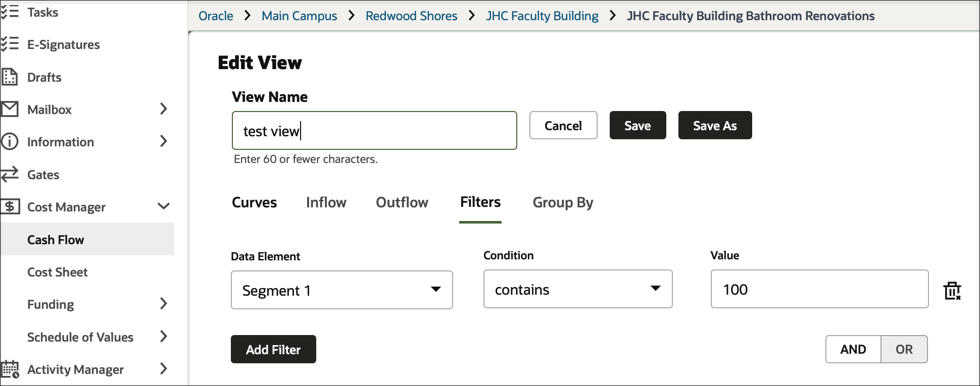Click the Condition label

(x=508, y=255)
